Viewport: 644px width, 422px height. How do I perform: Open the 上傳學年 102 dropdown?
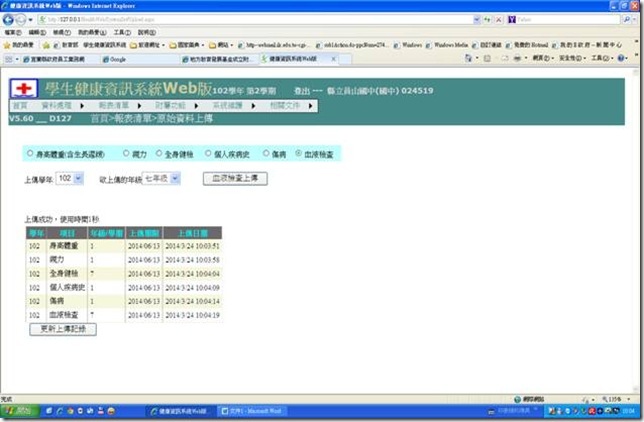(70, 177)
